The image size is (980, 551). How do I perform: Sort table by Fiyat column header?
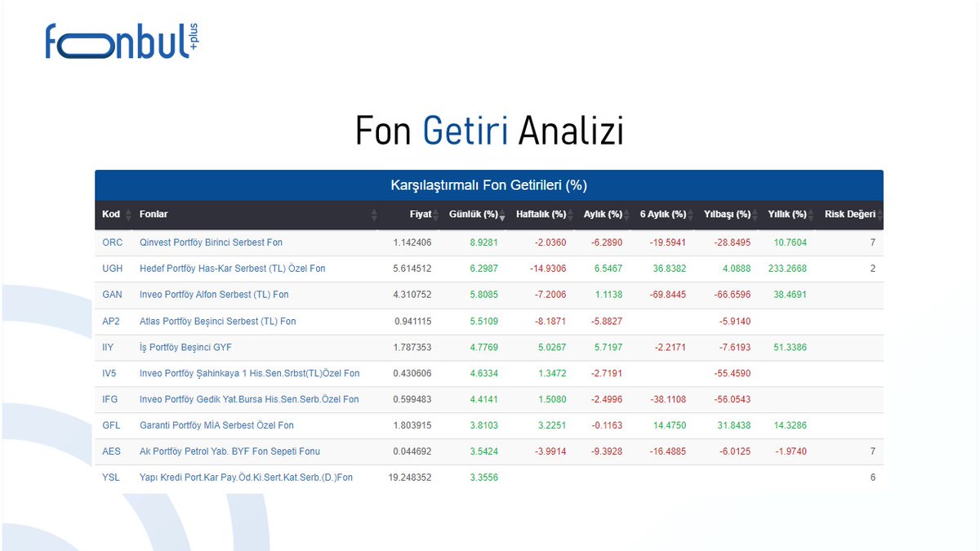[x=421, y=215]
